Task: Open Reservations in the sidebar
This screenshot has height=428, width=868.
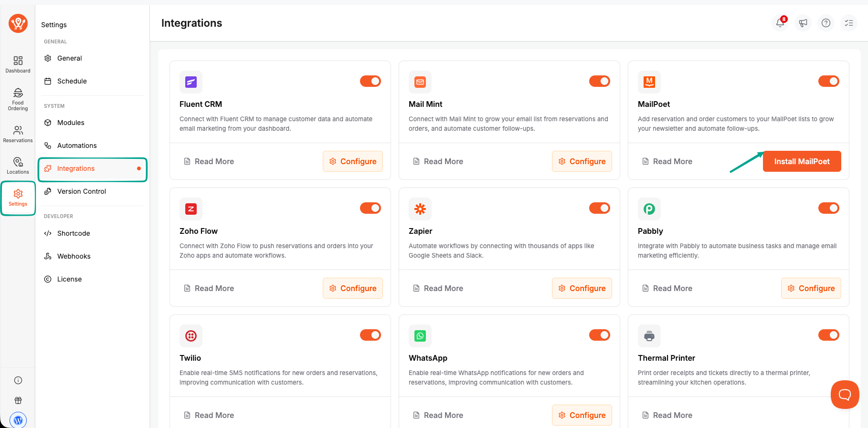Action: 18,134
